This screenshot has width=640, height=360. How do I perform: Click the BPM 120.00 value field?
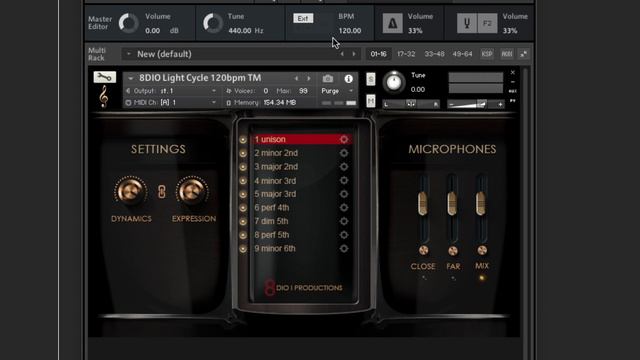[x=350, y=31]
